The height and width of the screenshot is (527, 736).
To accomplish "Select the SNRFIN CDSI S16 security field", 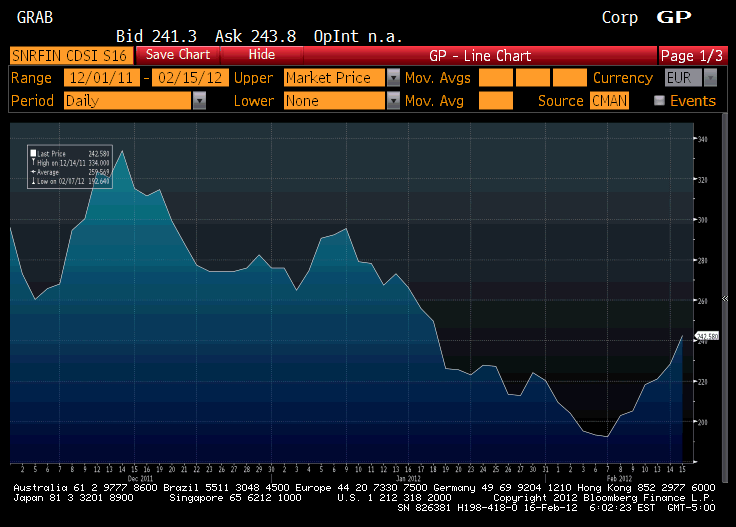I will pos(71,55).
